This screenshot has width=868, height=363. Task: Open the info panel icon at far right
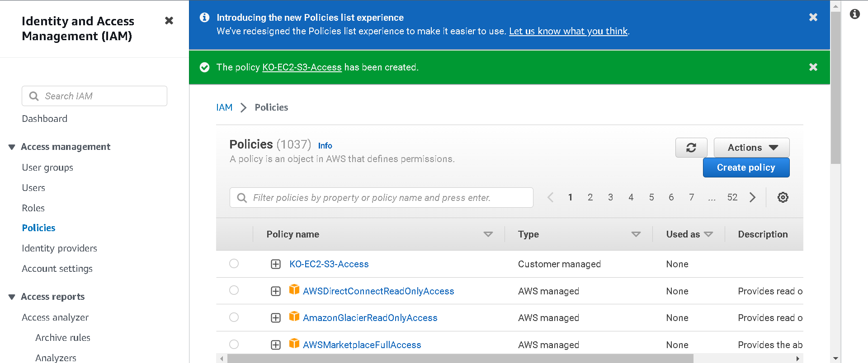point(854,14)
